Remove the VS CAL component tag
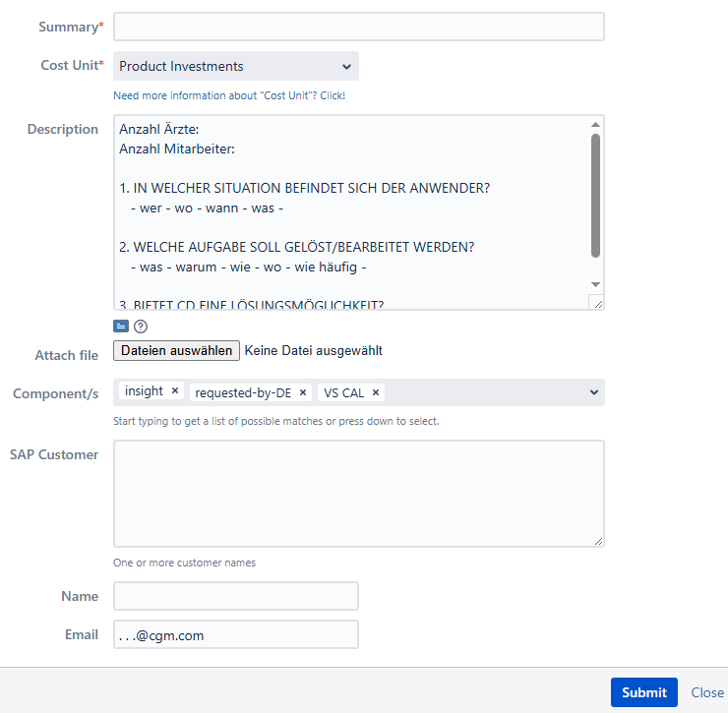 [x=376, y=392]
